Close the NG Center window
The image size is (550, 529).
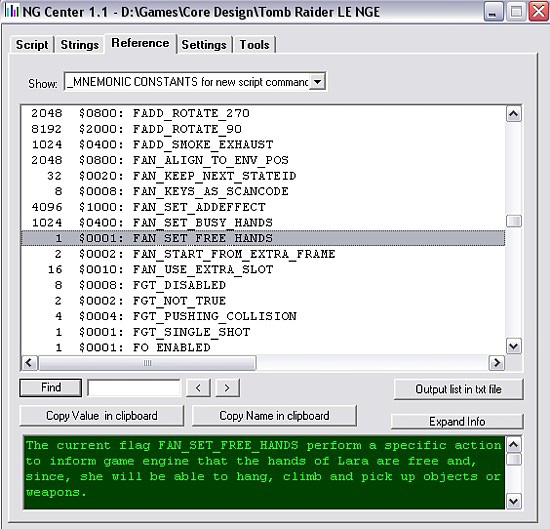click(x=538, y=12)
